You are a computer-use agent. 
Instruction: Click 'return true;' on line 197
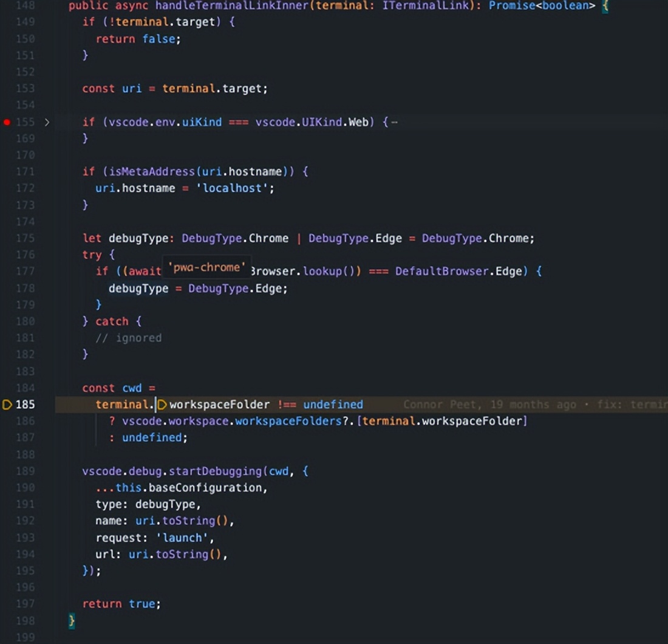(x=121, y=605)
